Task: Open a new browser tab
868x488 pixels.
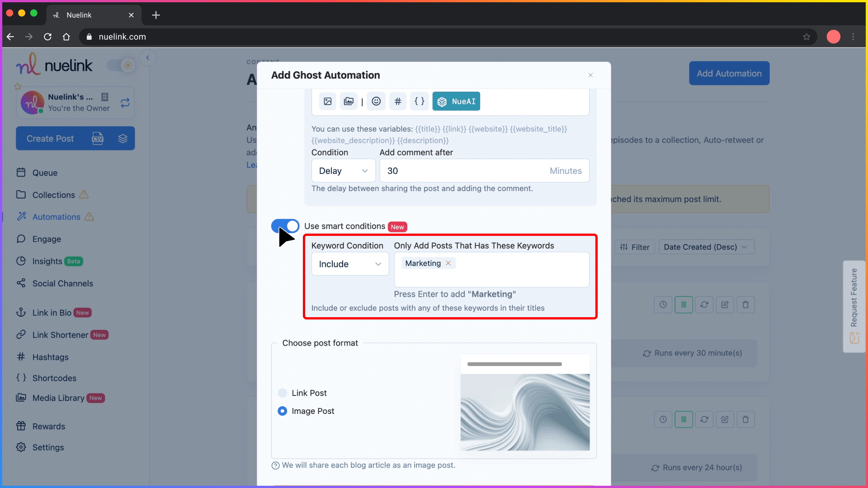Action: pyautogui.click(x=156, y=15)
